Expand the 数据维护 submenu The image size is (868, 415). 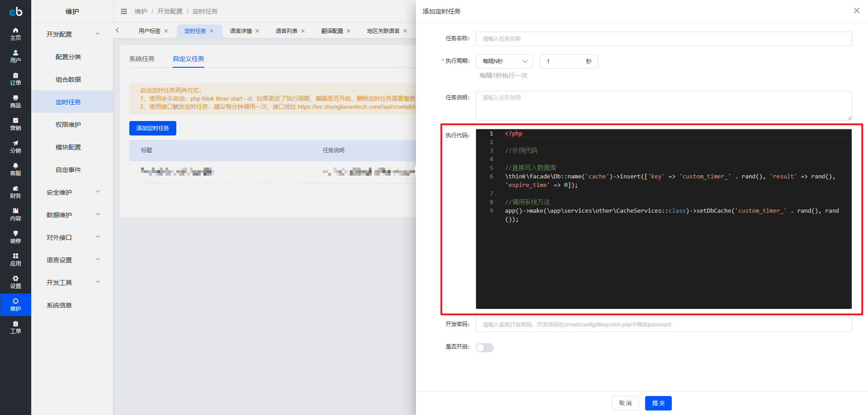coord(72,215)
